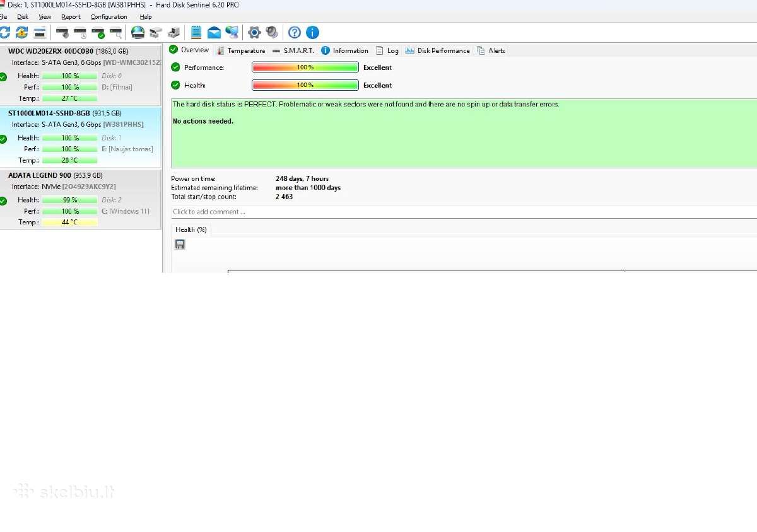The width and height of the screenshot is (757, 532).
Task: Click the 'Interface: NVMe' line of ADATA disk
Action: point(64,187)
